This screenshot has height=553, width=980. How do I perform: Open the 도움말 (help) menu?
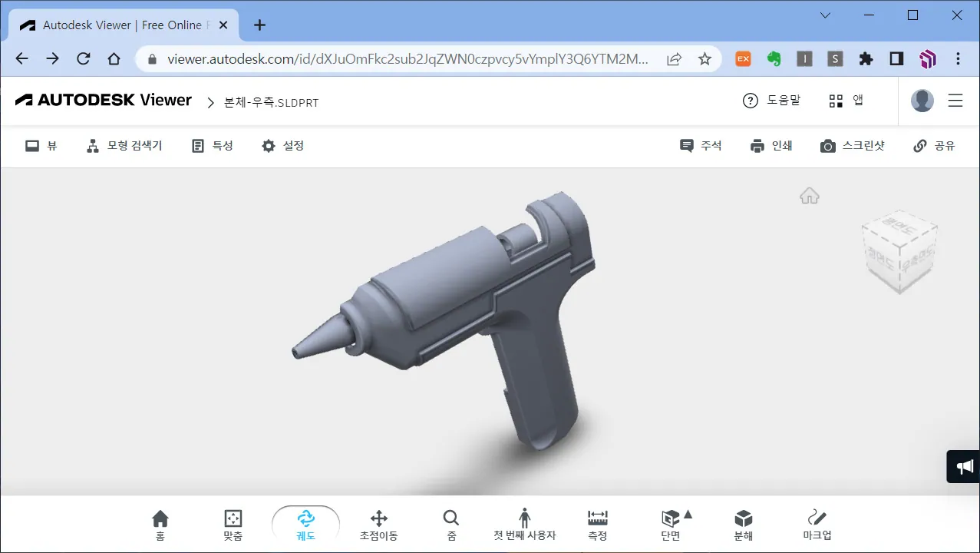tap(771, 101)
